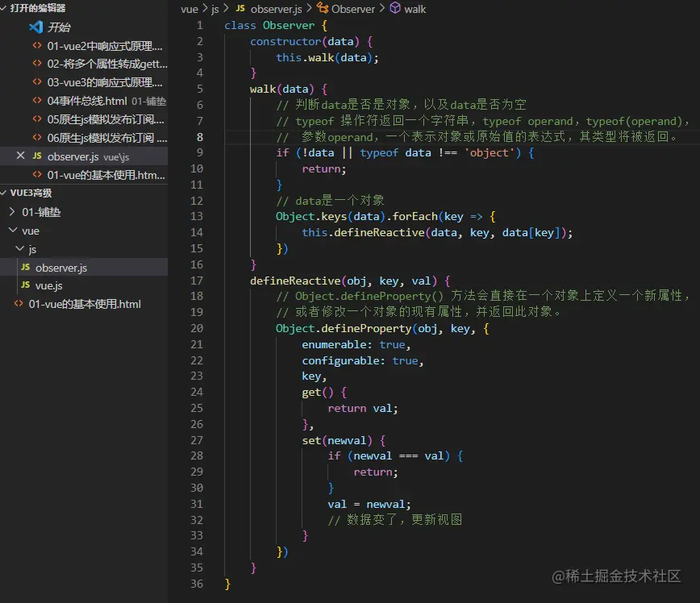Click line number 17 in the gutter
This screenshot has width=700, height=603.
click(x=197, y=281)
